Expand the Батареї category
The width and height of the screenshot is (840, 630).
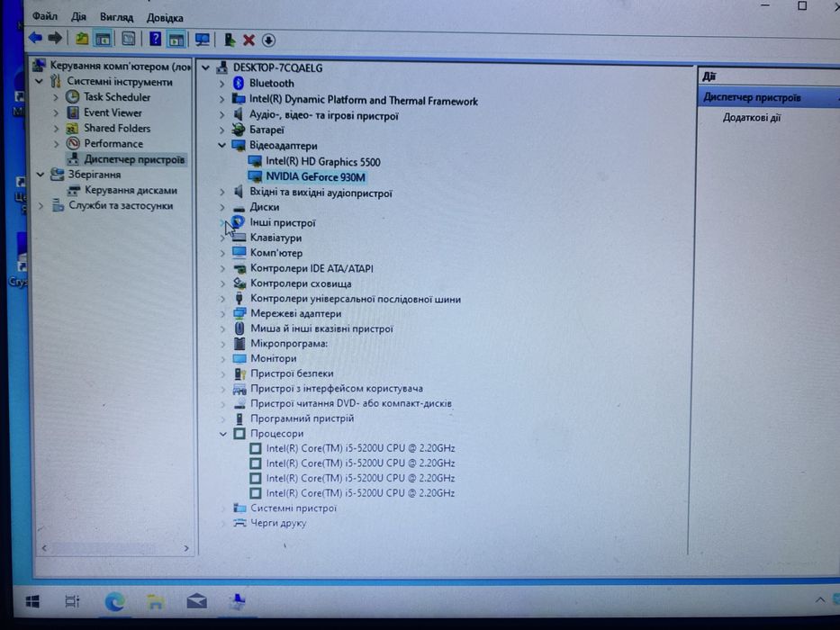[221, 130]
